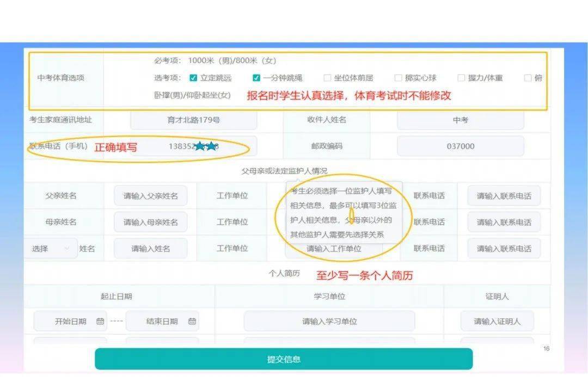Click the 邮政编码 field showing 037000
Image resolution: width=588 pixels, height=377 pixels.
tap(460, 146)
